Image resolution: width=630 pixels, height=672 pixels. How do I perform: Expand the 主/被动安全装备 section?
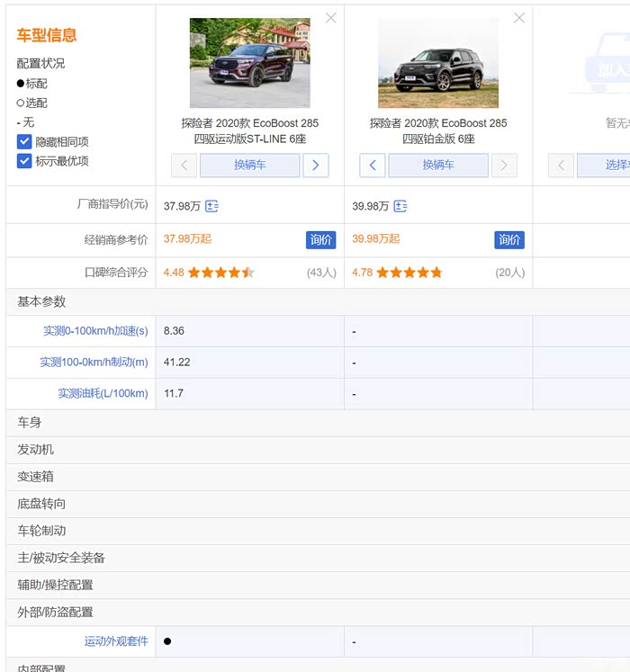(x=319, y=558)
